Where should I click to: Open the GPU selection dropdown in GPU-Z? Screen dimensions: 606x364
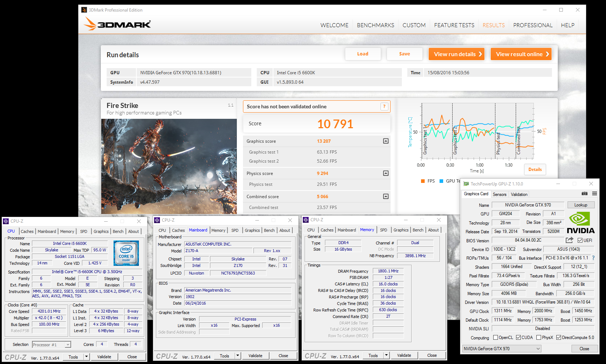(x=502, y=349)
